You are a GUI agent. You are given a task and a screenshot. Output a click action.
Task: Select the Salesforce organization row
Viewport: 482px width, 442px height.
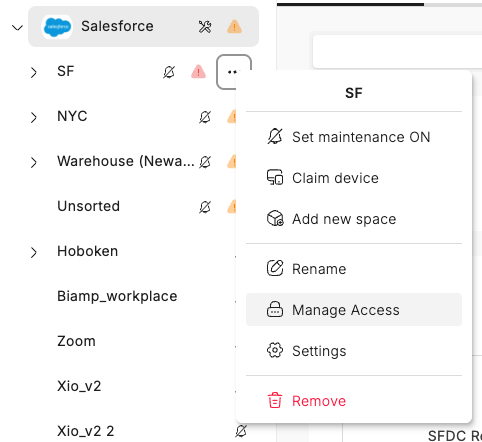pyautogui.click(x=143, y=27)
